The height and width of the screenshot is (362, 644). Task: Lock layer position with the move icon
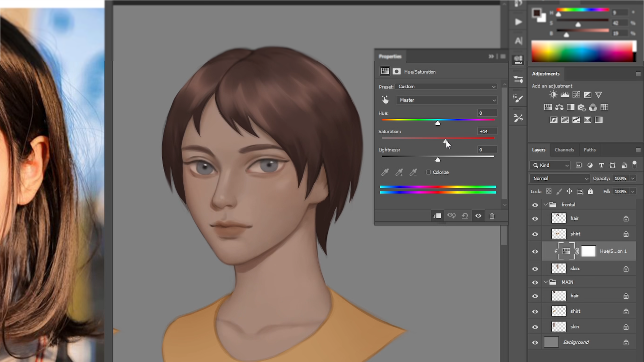point(569,191)
